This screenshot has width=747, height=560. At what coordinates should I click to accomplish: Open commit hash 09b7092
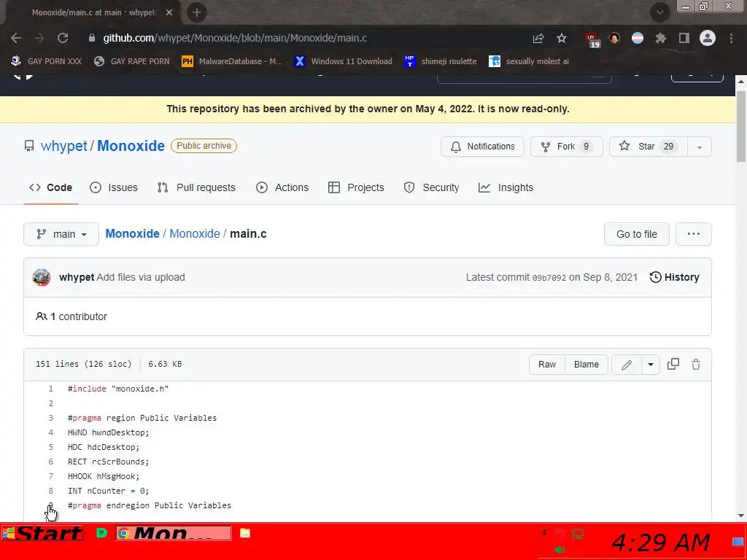click(x=549, y=278)
